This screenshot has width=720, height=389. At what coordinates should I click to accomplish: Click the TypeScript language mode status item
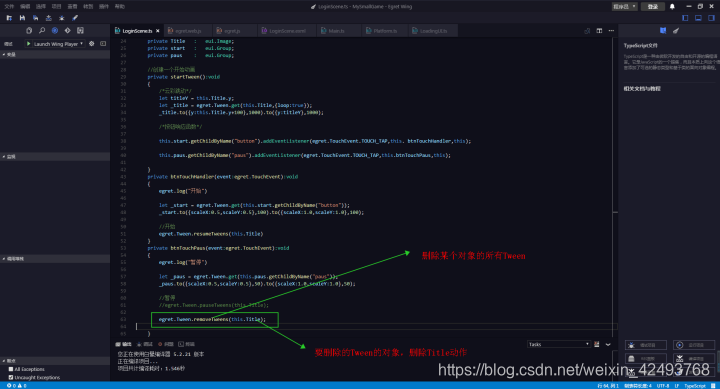point(695,386)
